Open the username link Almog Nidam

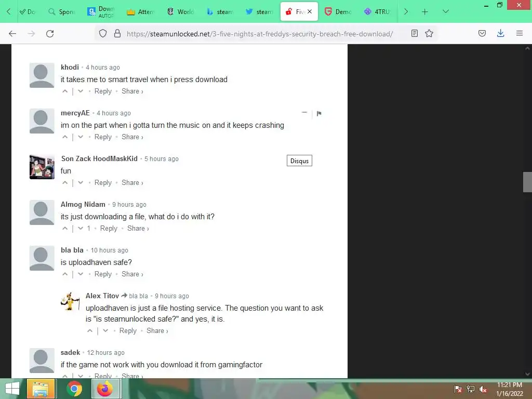[83, 205]
